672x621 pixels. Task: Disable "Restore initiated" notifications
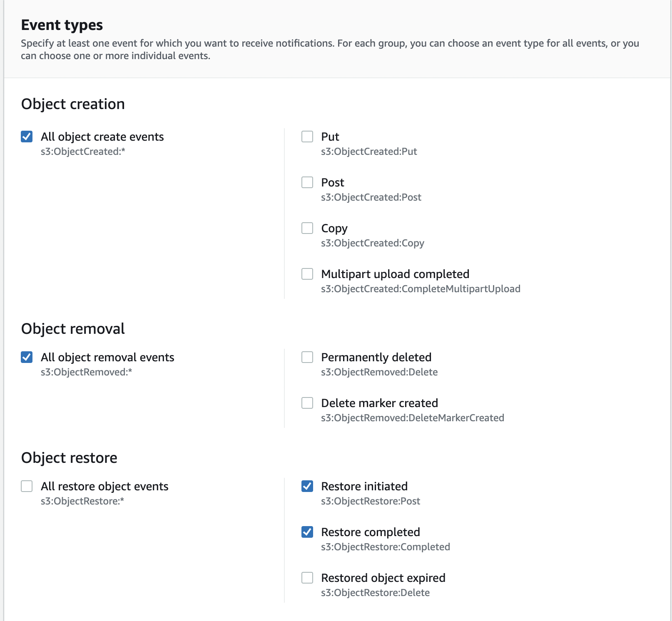[308, 486]
